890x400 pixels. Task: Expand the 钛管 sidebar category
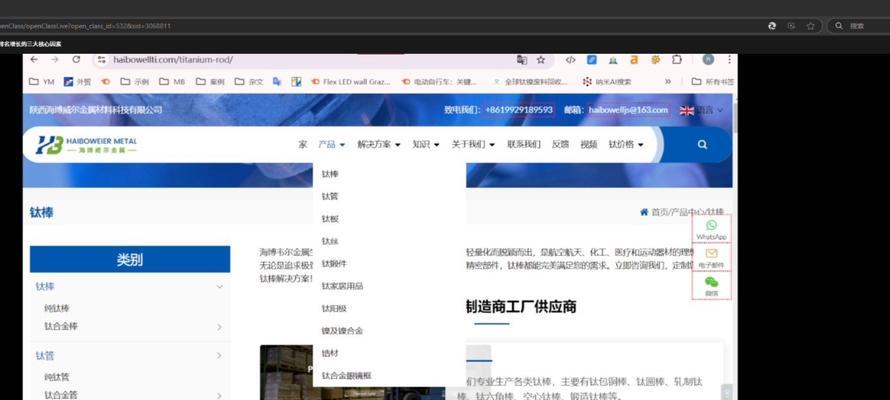(219, 356)
